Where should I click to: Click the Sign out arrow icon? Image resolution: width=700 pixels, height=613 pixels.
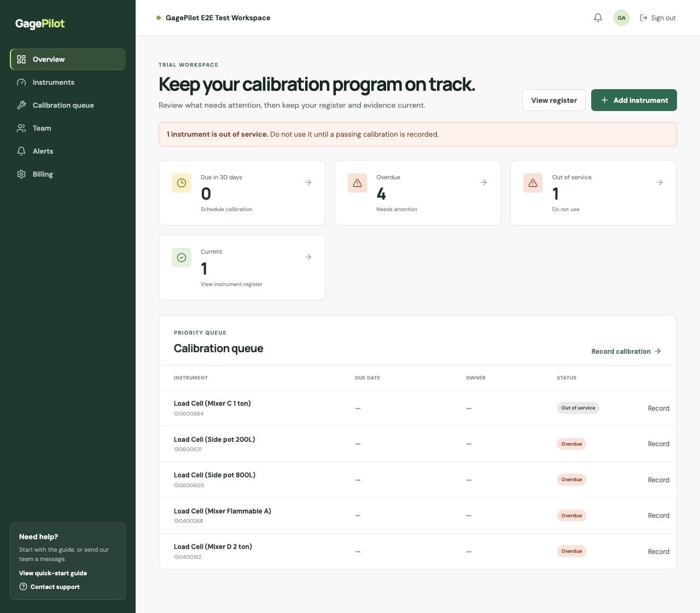click(644, 17)
